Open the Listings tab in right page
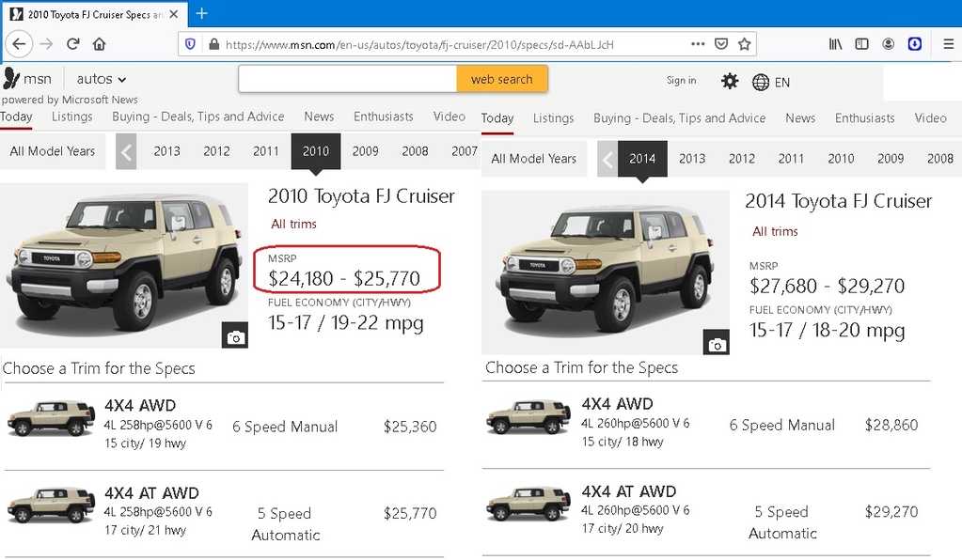This screenshot has height=560, width=962. tap(553, 118)
